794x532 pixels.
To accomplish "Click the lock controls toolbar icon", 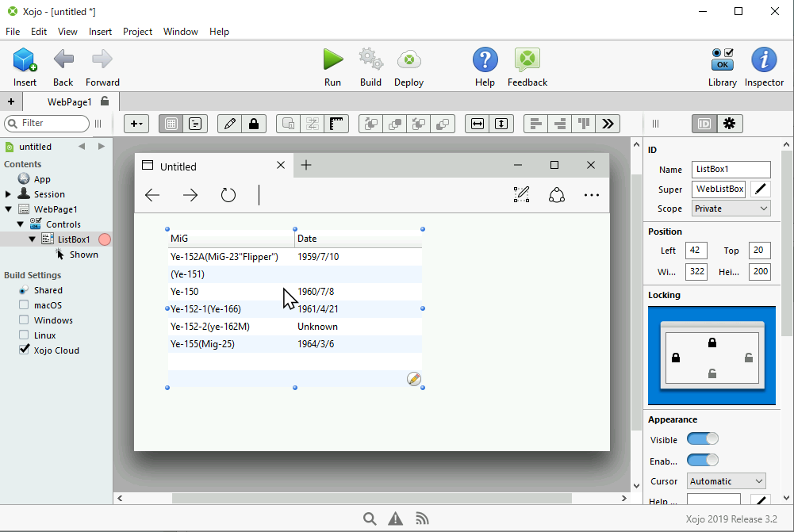I will (254, 124).
